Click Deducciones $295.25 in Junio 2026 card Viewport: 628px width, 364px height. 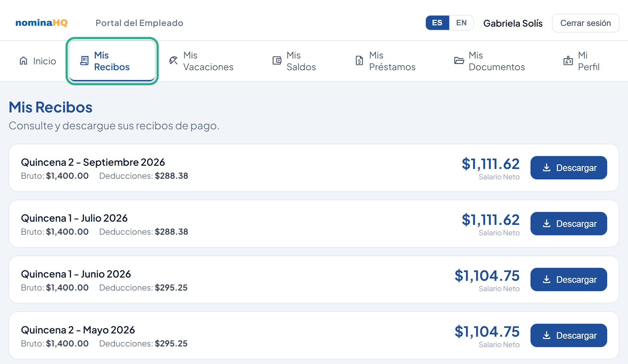tap(143, 288)
